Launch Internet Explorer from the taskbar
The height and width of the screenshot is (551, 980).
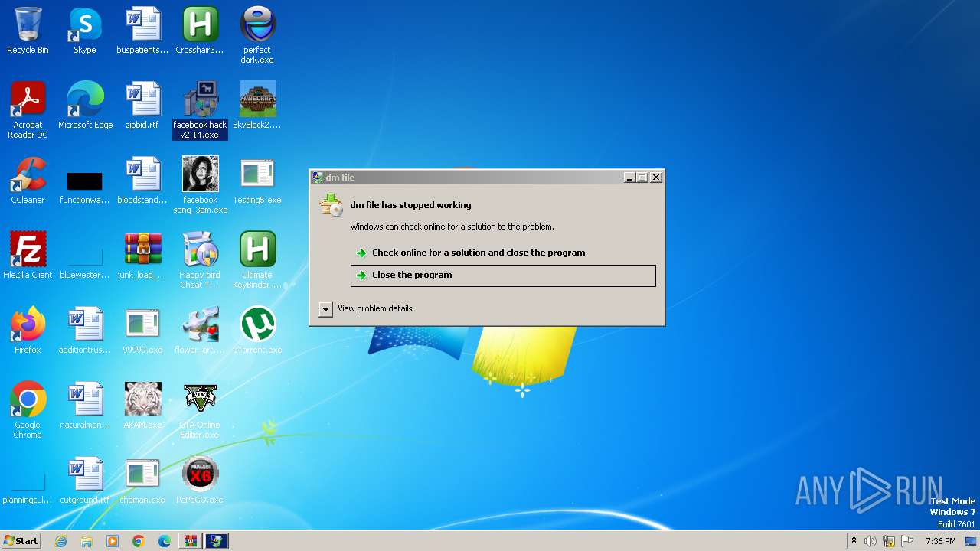click(x=60, y=541)
